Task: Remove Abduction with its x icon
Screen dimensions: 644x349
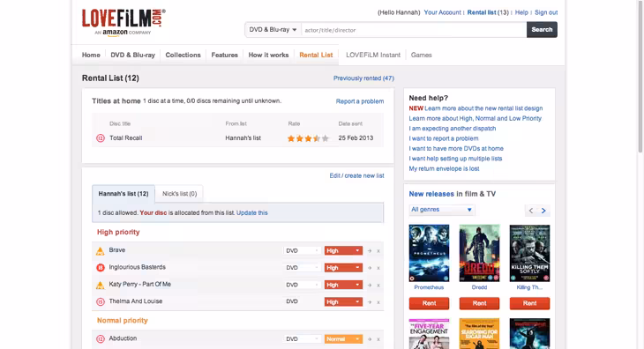Action: tap(378, 339)
